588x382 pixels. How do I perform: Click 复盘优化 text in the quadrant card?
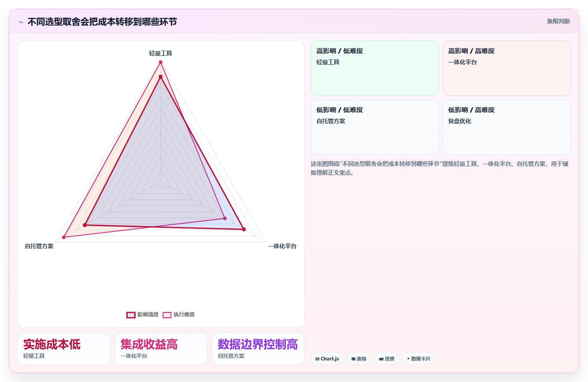point(459,121)
